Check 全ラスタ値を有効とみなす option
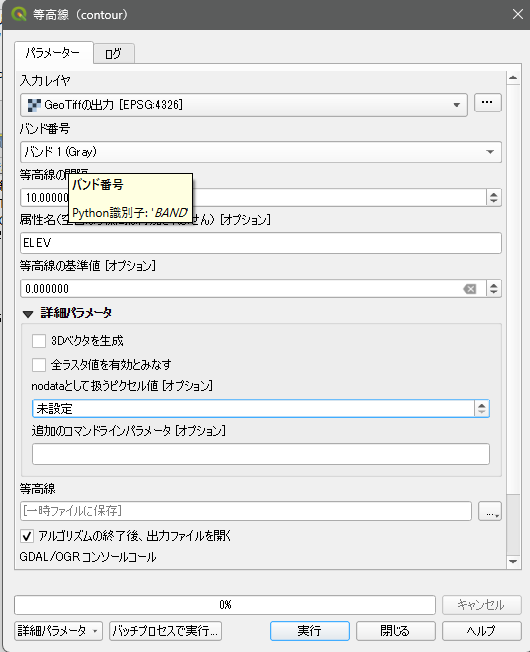 (39, 365)
